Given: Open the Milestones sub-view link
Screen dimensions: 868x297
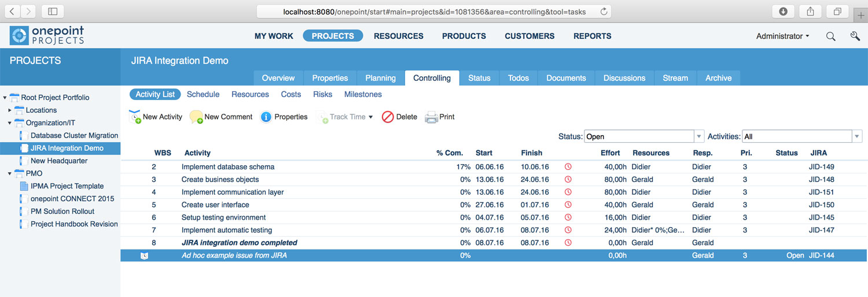Looking at the screenshot, I should [x=363, y=94].
